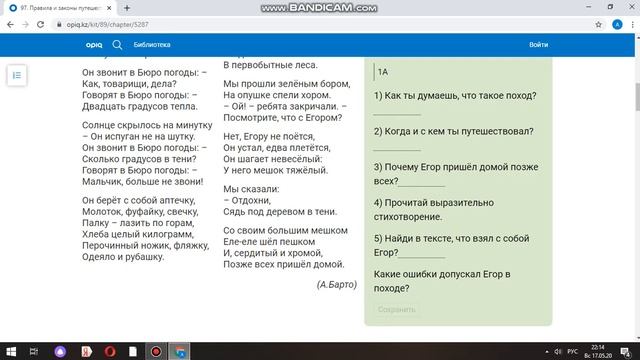Image resolution: width=640 pixels, height=360 pixels.
Task: Click the Сохранить save button
Action: [396, 309]
